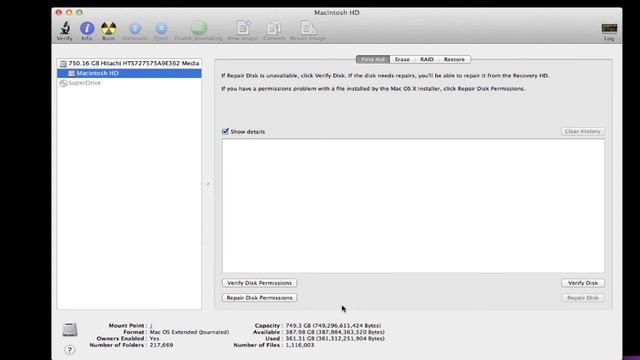Click the Clear History button
Viewport: 640px width, 360px height.
582,131
